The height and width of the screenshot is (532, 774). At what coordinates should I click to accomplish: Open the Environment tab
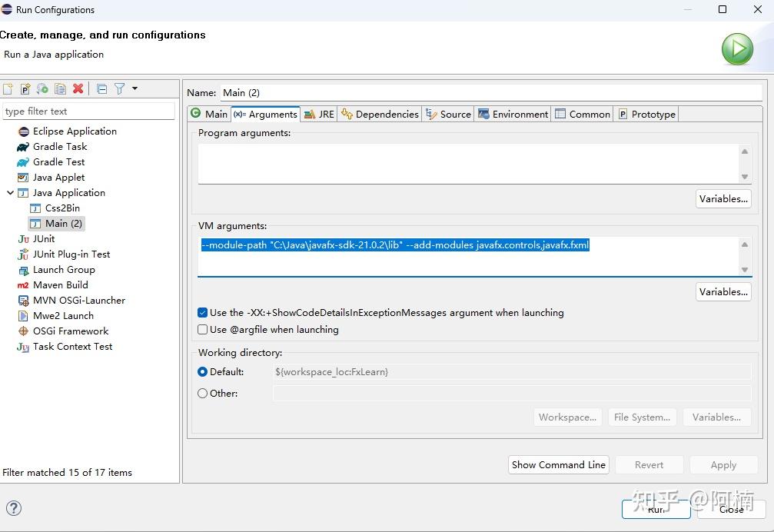(513, 115)
